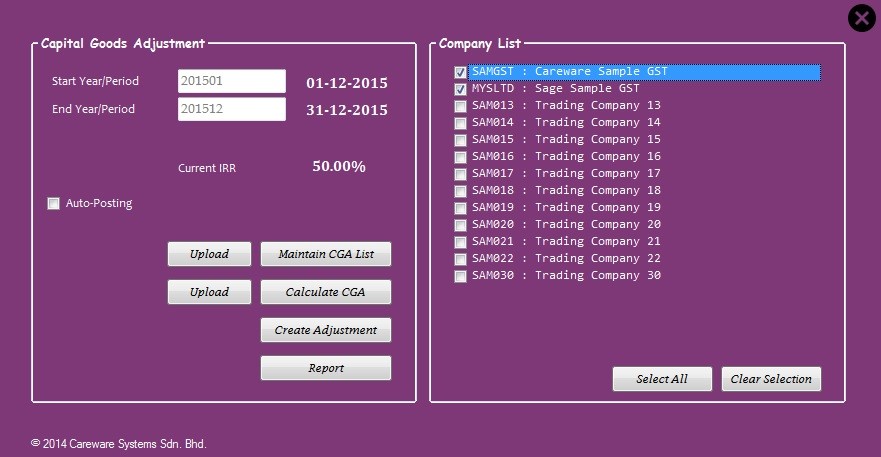881x457 pixels.
Task: Uncheck MYSLTD Sage Sample GST company
Action: (x=460, y=89)
